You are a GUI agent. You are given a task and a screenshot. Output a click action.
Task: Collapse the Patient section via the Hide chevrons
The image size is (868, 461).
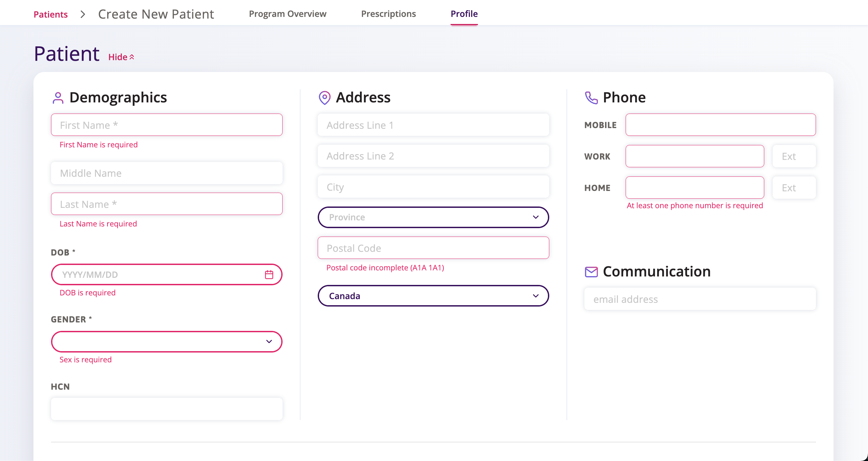coord(131,56)
